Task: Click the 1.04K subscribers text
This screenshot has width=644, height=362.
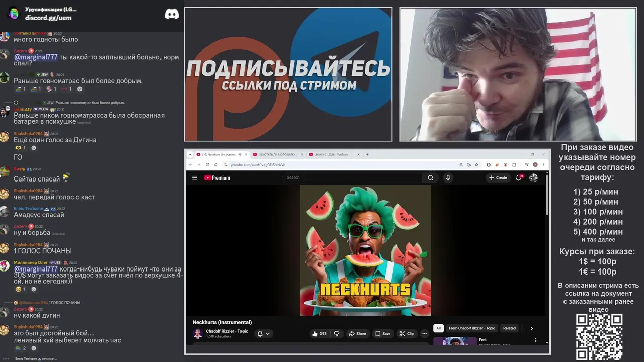Action: [x=218, y=336]
